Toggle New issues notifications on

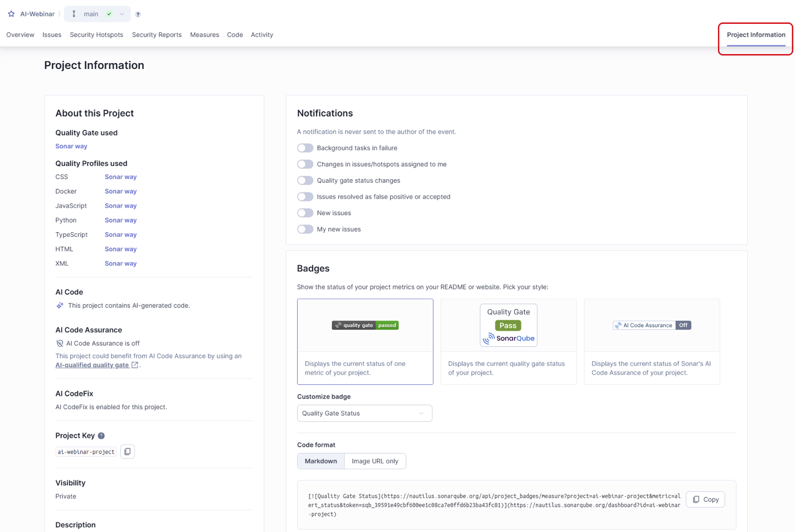[305, 212]
